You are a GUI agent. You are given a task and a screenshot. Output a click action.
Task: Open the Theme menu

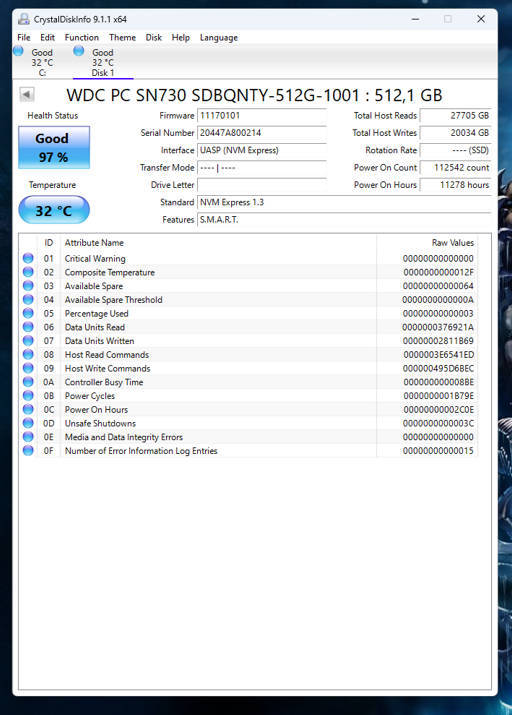[122, 37]
